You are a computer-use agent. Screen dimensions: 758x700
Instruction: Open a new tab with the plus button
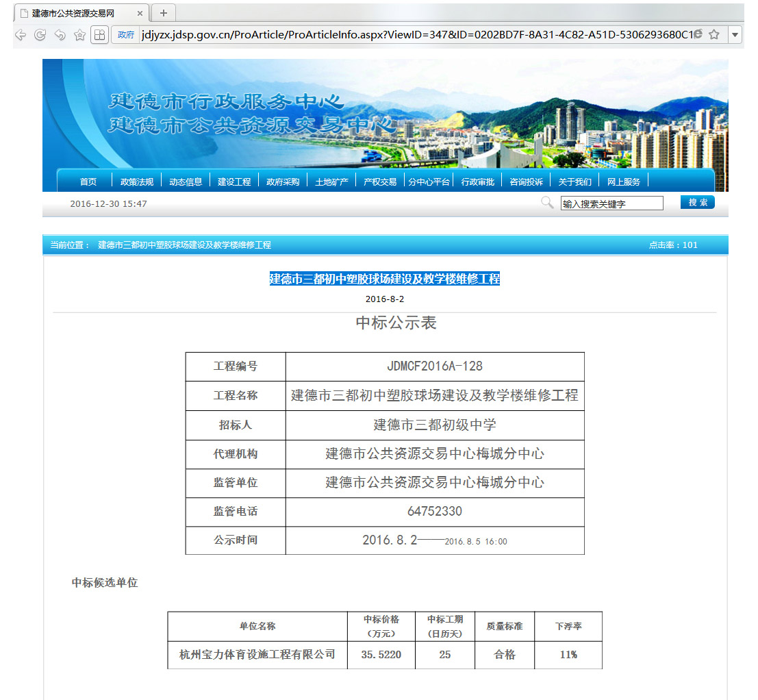[163, 13]
